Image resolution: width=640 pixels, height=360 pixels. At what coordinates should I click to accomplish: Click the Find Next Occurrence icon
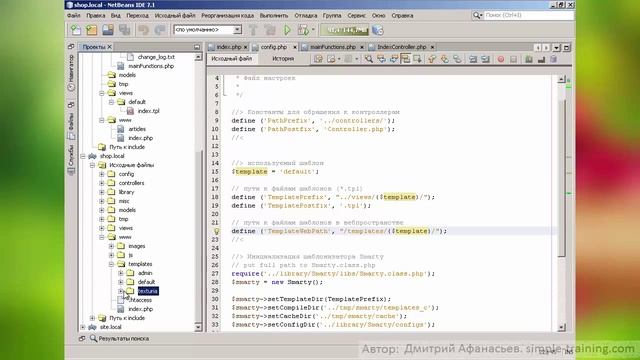click(x=393, y=59)
